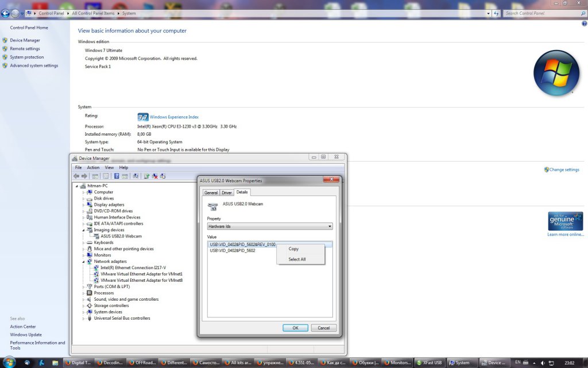This screenshot has height=368, width=588.
Task: Select Sound, video and game controllers
Action: pyautogui.click(x=126, y=299)
